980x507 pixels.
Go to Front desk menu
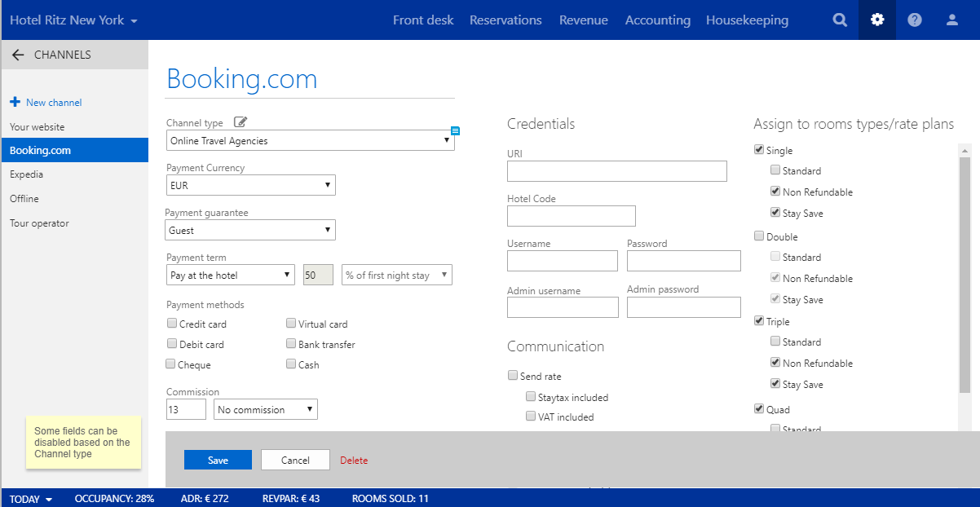click(x=423, y=20)
